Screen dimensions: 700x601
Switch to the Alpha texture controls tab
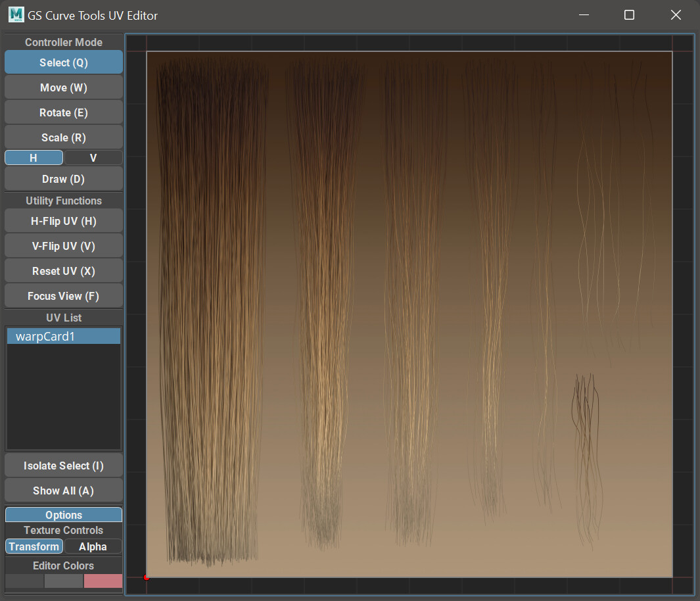coord(93,546)
